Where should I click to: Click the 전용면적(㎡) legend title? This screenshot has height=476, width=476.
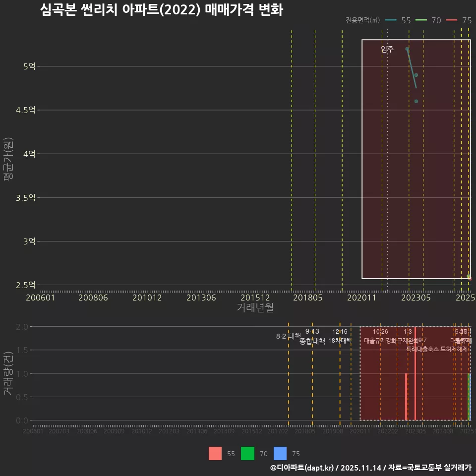(363, 20)
